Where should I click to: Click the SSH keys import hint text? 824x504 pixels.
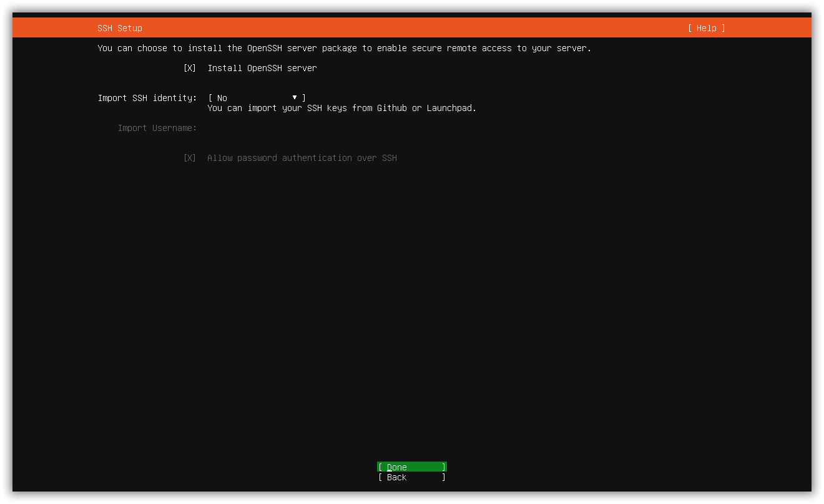(x=341, y=108)
